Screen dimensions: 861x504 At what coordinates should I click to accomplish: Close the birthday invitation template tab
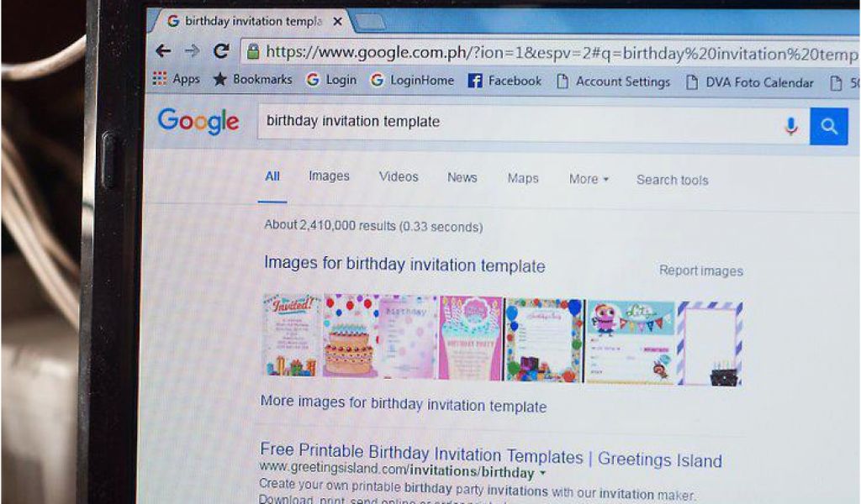[338, 21]
